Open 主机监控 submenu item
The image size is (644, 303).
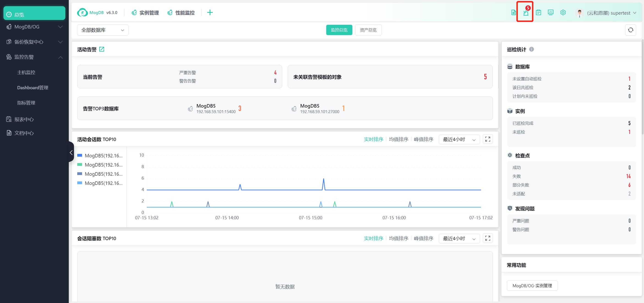pyautogui.click(x=26, y=72)
